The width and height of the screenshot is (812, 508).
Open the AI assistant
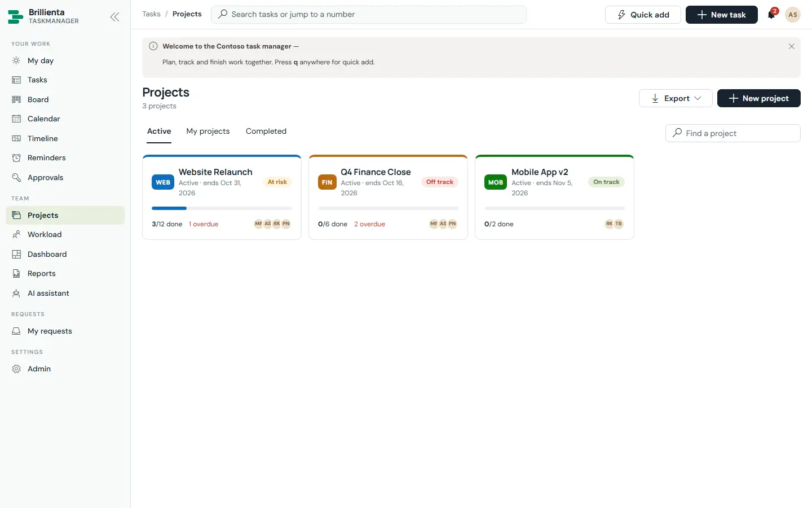point(65,293)
